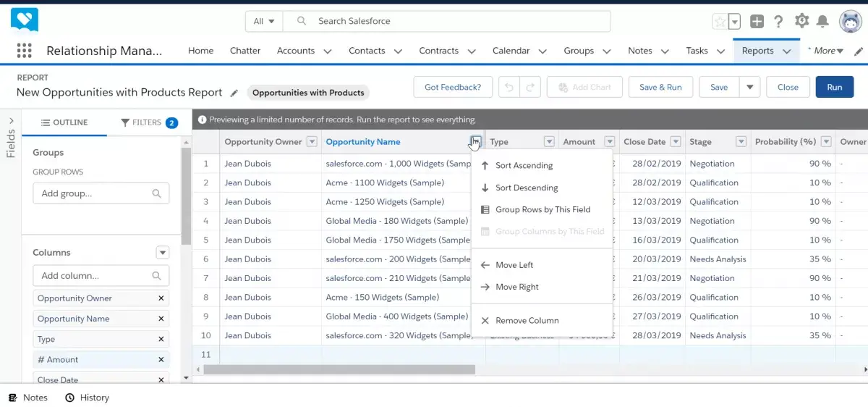Remove the Amount column from the outline
This screenshot has width=868, height=407.
161,359
